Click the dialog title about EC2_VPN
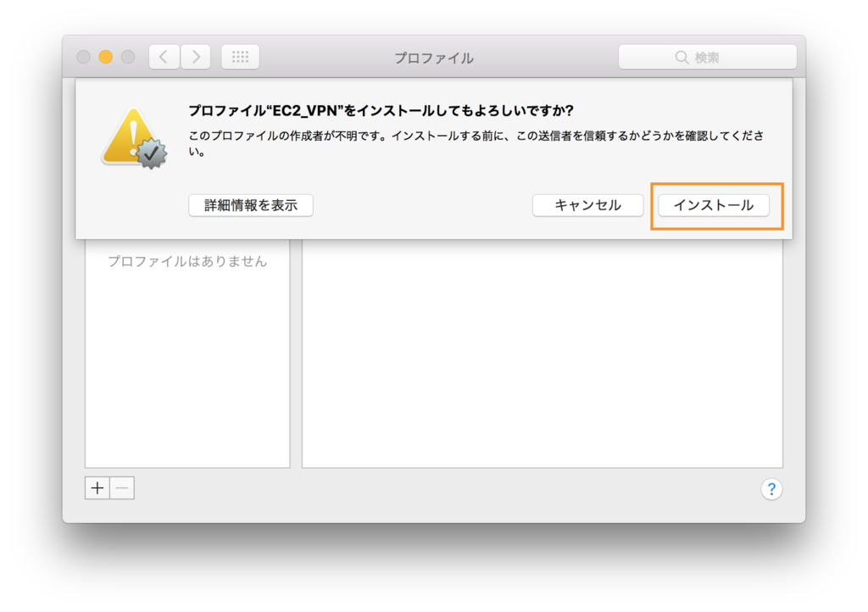868x612 pixels. tap(381, 111)
